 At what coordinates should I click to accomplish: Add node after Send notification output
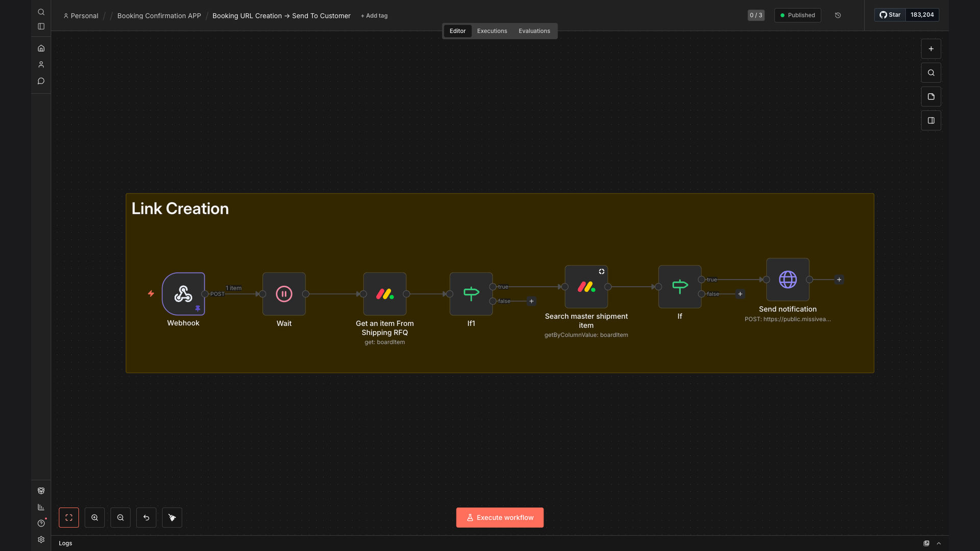coord(839,280)
